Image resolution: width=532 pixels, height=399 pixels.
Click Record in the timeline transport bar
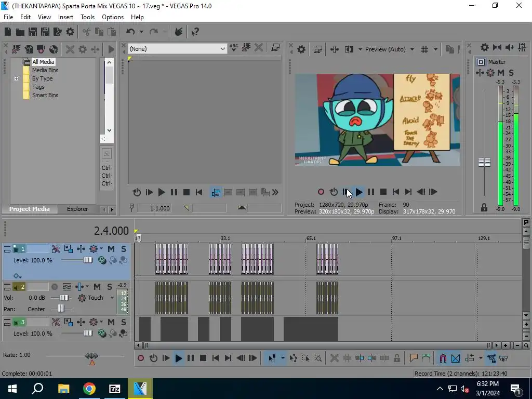pos(141,358)
